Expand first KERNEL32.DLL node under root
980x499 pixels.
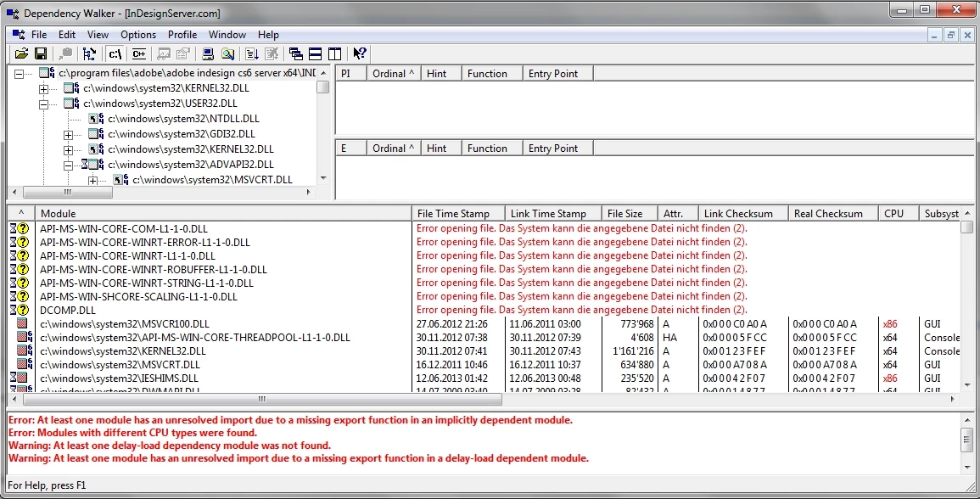43,89
